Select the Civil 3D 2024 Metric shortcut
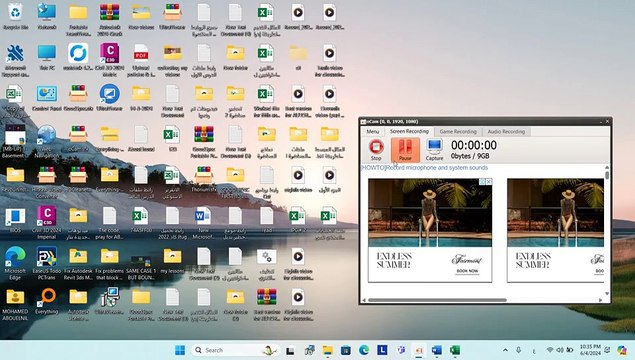 pyautogui.click(x=110, y=60)
